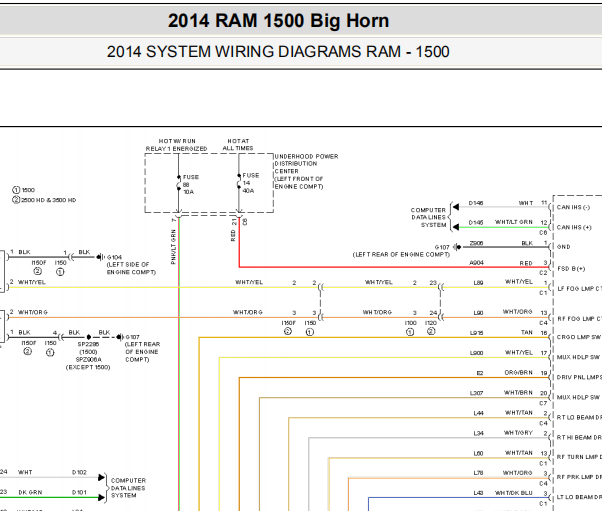Screen dimensions: 602x511
Task: Click the "D146" circuit code
Action: pos(476,203)
